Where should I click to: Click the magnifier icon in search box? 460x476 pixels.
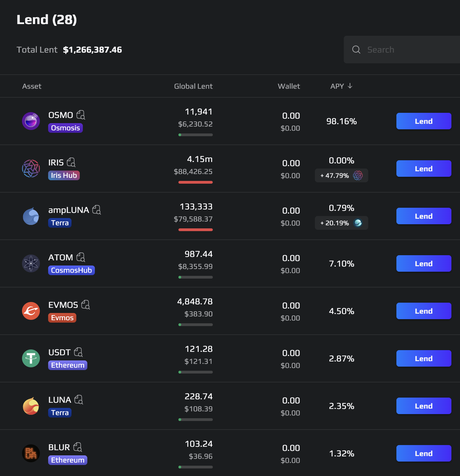[356, 50]
